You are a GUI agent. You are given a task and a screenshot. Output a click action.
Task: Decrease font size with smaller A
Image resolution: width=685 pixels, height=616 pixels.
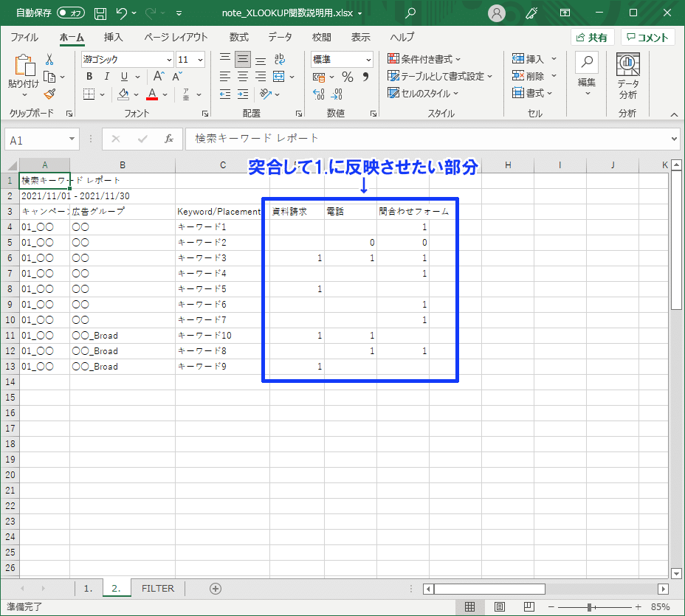(x=177, y=77)
